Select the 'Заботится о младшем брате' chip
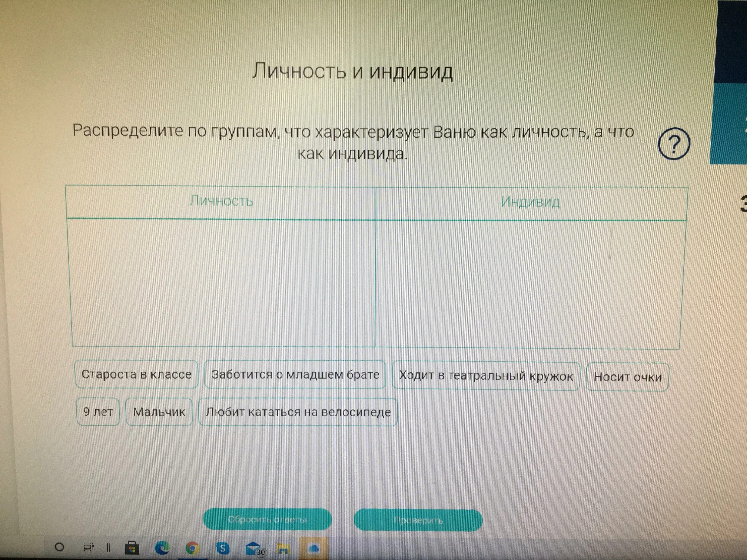 click(x=295, y=375)
